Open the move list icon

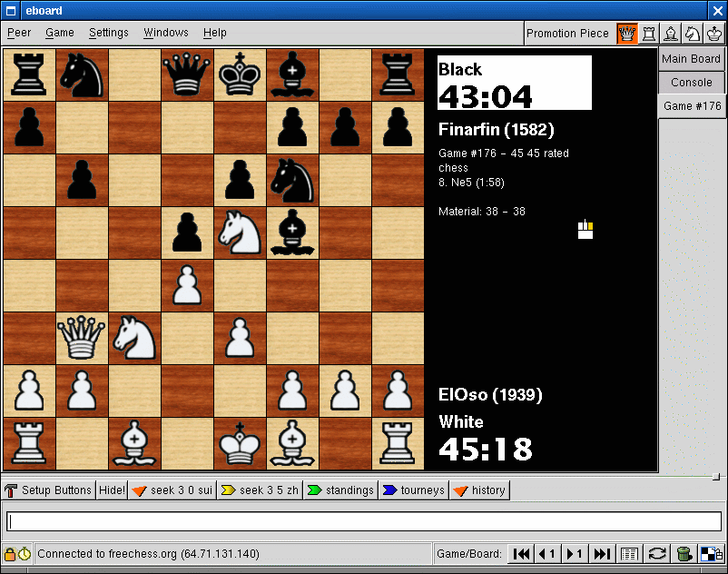(x=629, y=554)
